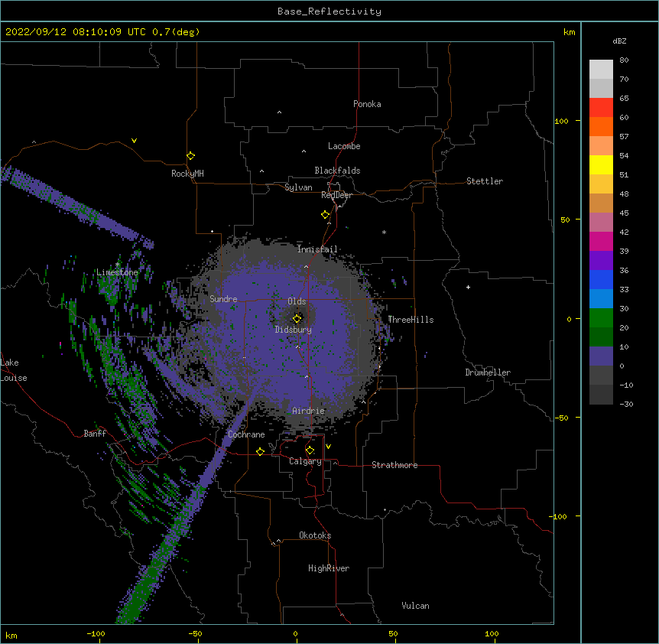The height and width of the screenshot is (644, 659).
Task: Click the Okotoks label
Action: (x=315, y=535)
